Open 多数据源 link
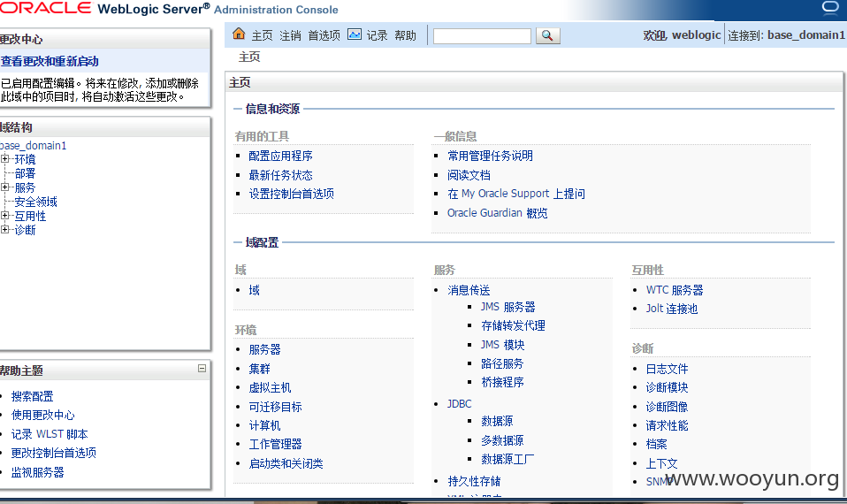 tap(502, 440)
